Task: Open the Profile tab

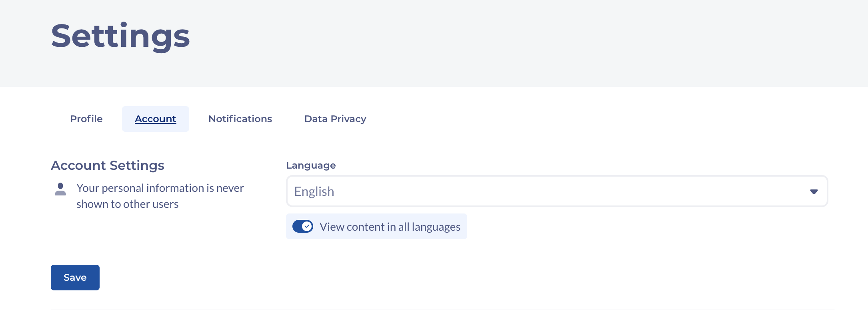Action: click(x=86, y=119)
